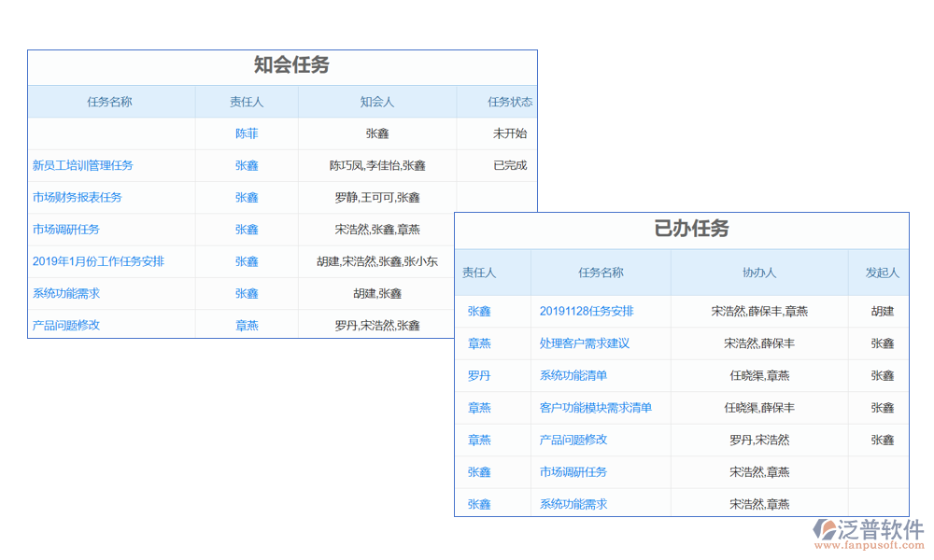Image resolution: width=934 pixels, height=560 pixels.
Task: Click the 发起人 column header
Action: (882, 273)
